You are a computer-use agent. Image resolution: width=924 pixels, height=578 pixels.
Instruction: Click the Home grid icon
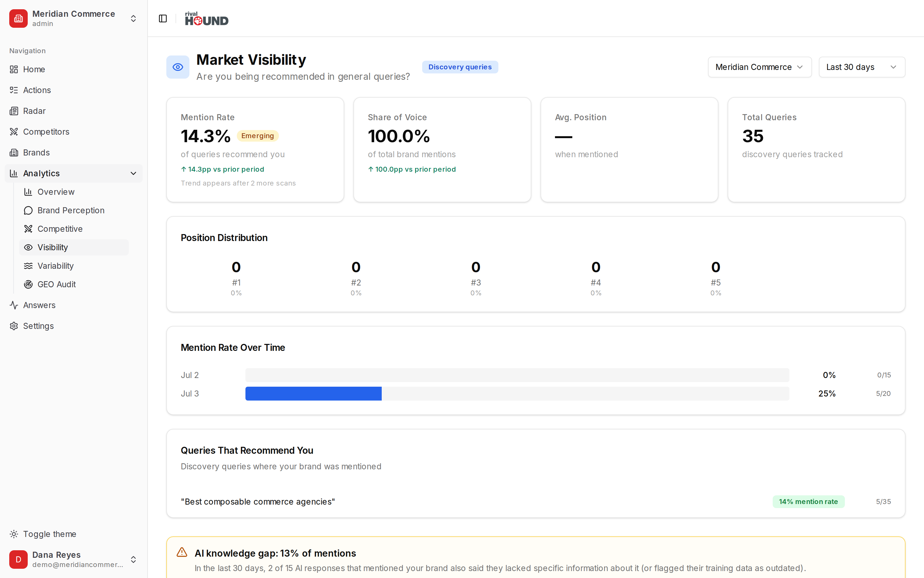click(14, 69)
